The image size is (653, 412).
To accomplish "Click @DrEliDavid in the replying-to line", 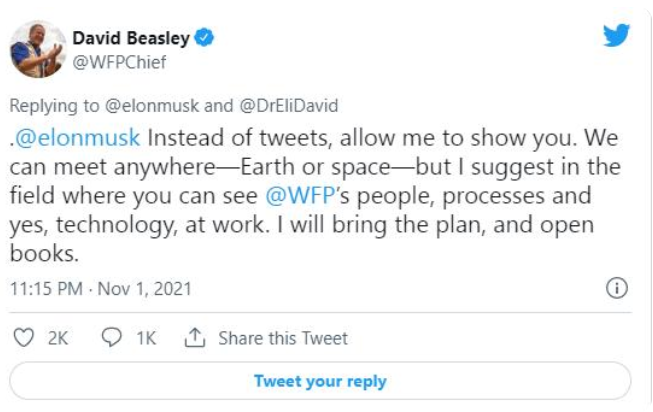I will coord(289,105).
